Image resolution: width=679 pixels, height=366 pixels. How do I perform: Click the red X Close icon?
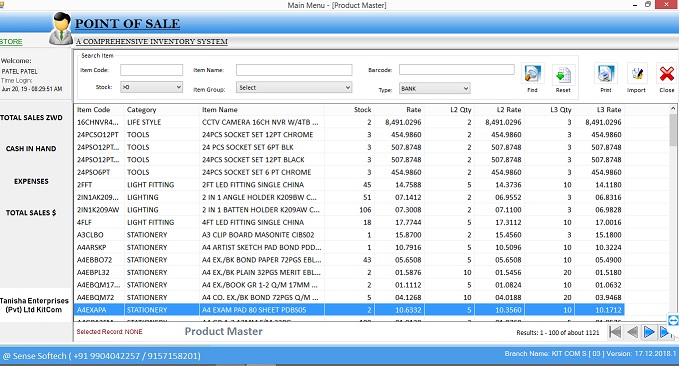point(666,74)
